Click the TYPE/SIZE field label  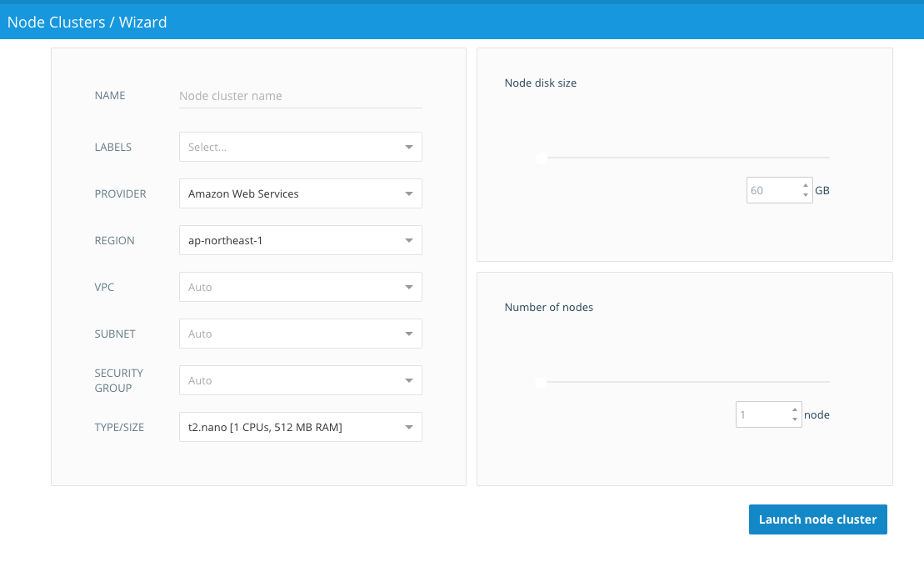[x=119, y=427]
